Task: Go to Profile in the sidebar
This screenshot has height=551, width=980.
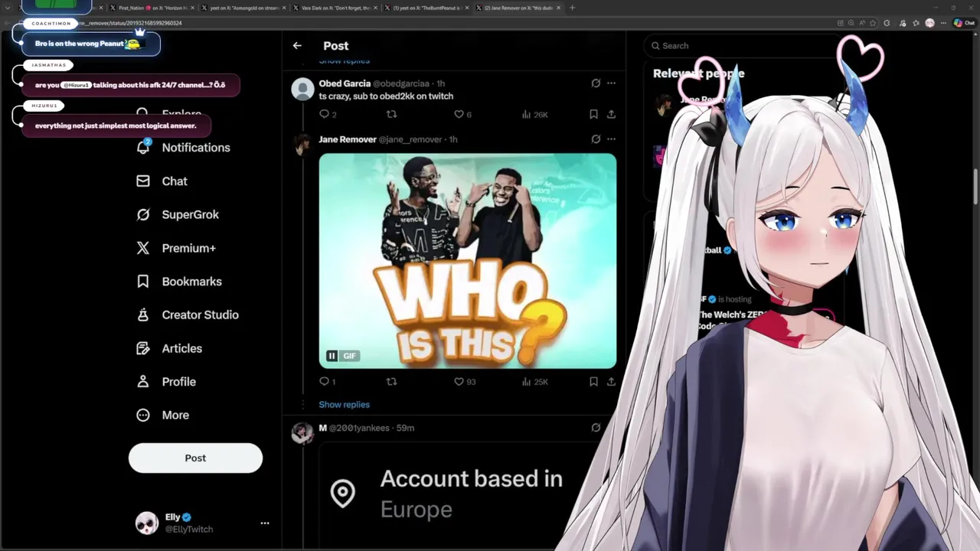Action: 166,382
